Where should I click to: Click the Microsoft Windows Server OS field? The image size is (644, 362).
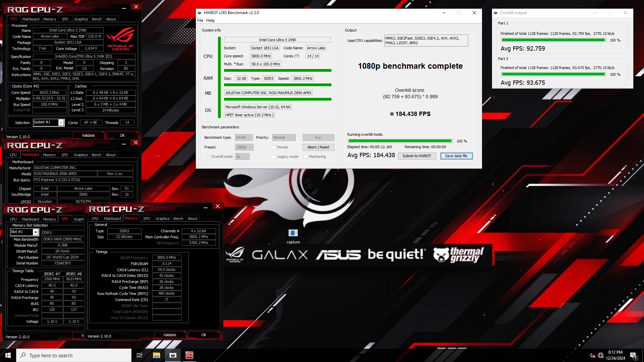coord(258,107)
